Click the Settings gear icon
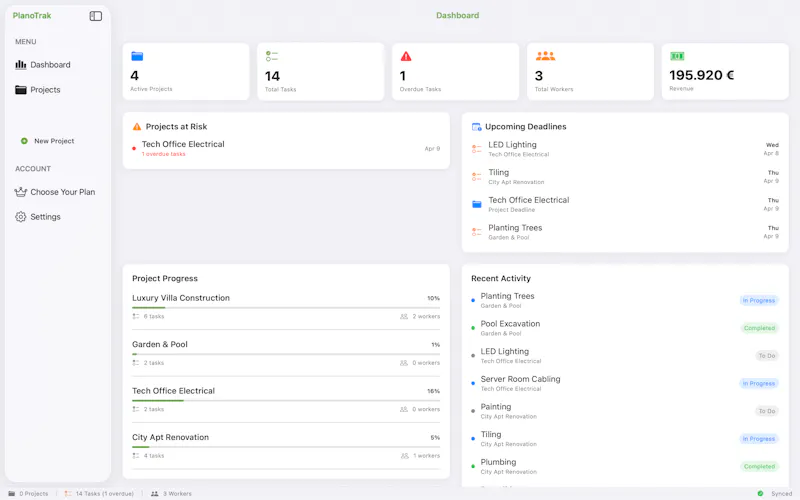 pyautogui.click(x=20, y=217)
